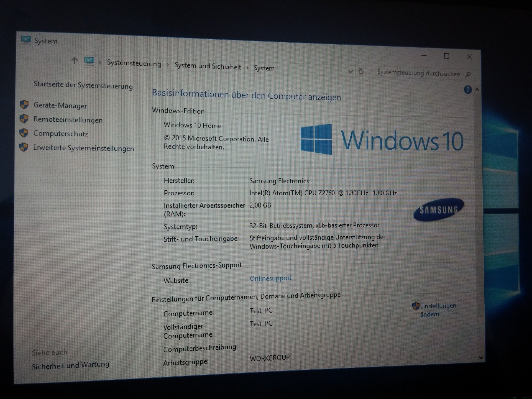Screen dimensions: 532x399
Task: Click the Onlinesupport website link
Action: pyautogui.click(x=270, y=278)
